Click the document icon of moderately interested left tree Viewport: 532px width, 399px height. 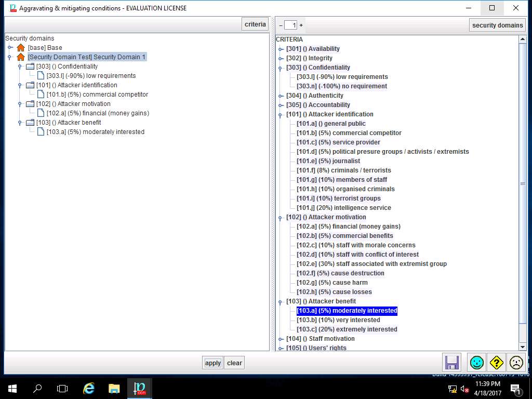pyautogui.click(x=41, y=131)
